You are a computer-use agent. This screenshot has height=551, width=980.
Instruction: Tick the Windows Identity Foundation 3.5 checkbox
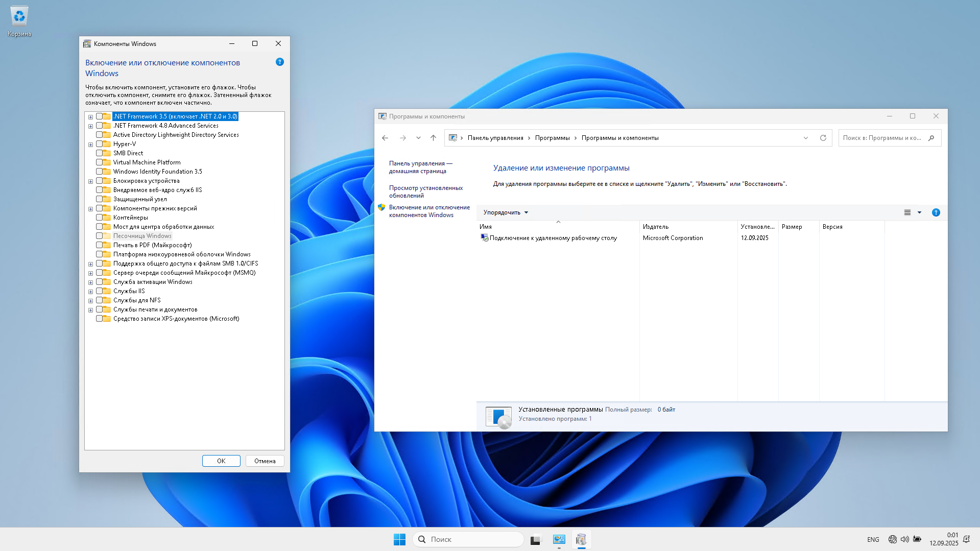click(x=99, y=172)
